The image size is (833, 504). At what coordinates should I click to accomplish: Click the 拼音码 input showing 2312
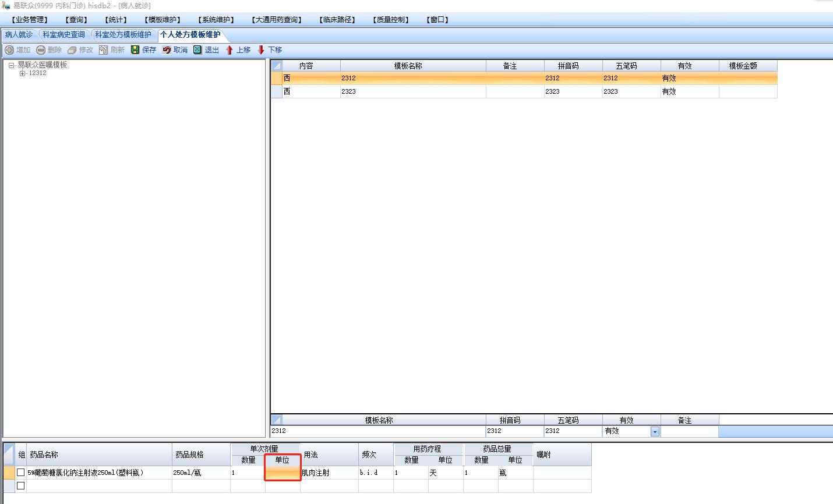point(515,431)
